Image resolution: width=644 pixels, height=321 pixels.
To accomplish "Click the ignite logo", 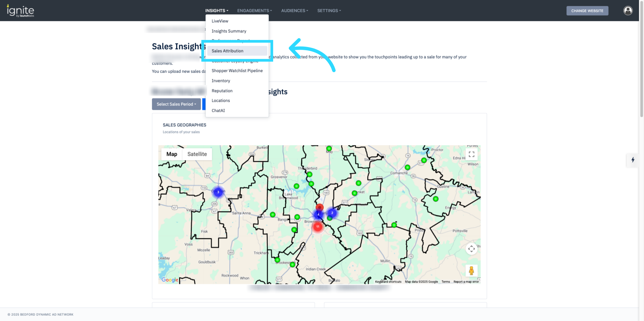I will point(20,11).
